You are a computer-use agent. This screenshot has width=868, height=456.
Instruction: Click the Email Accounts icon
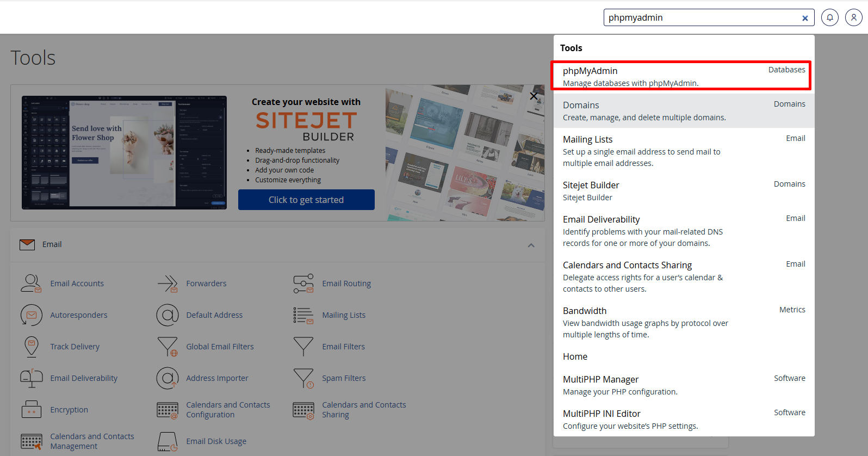(x=31, y=284)
